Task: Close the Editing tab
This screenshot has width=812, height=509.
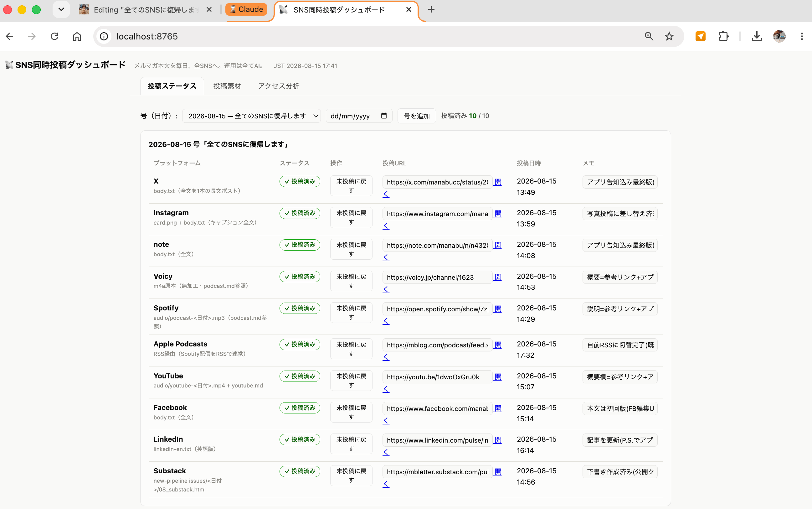Action: pyautogui.click(x=209, y=10)
